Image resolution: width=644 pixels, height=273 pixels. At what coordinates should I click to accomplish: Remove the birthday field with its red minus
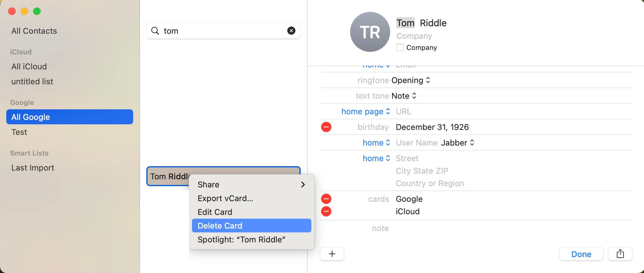[326, 127]
